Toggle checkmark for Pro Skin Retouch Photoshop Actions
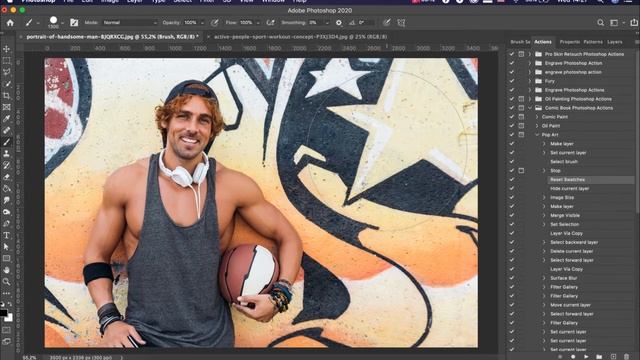 511,54
